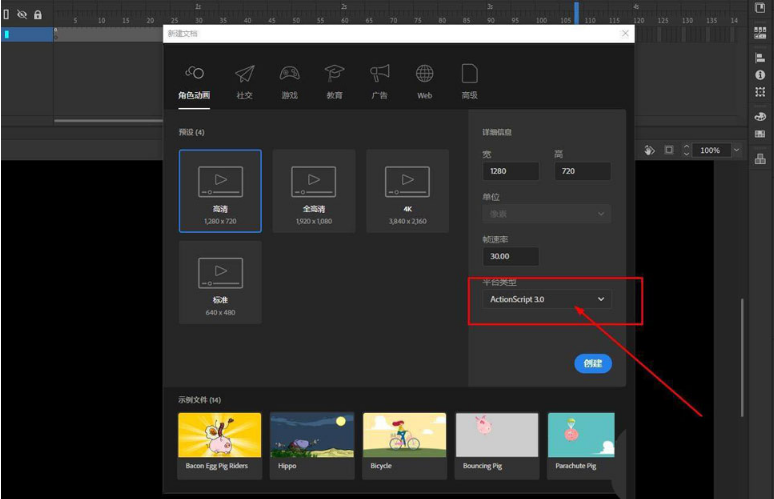Viewport: 774px width, 499px height.
Task: Click the blue 创建 button
Action: click(x=593, y=363)
